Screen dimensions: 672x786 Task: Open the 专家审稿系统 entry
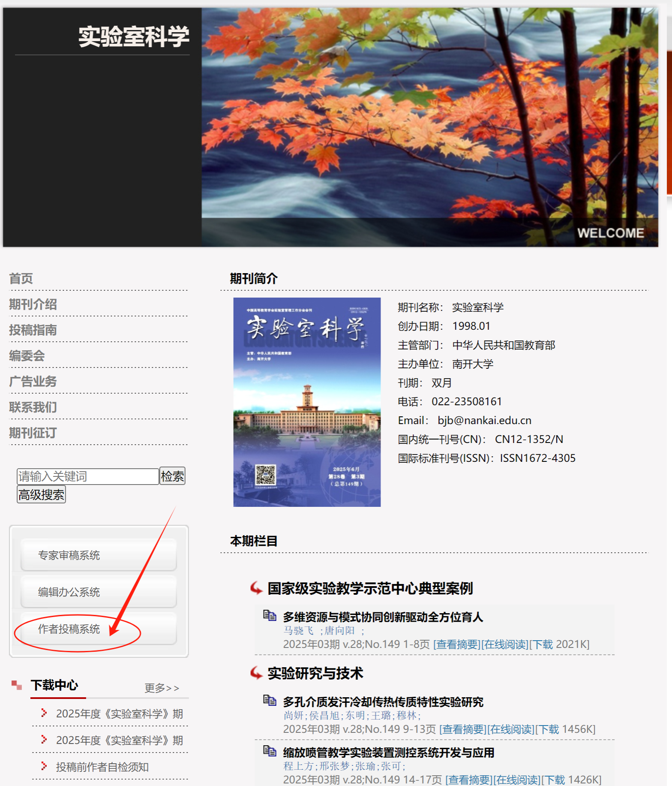(x=69, y=555)
